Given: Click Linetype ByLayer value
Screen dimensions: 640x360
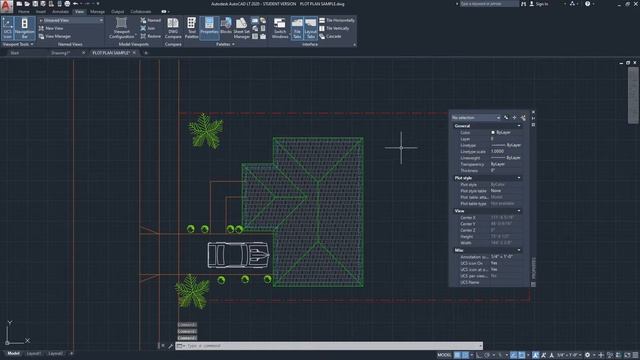Looking at the screenshot, I should point(506,145).
